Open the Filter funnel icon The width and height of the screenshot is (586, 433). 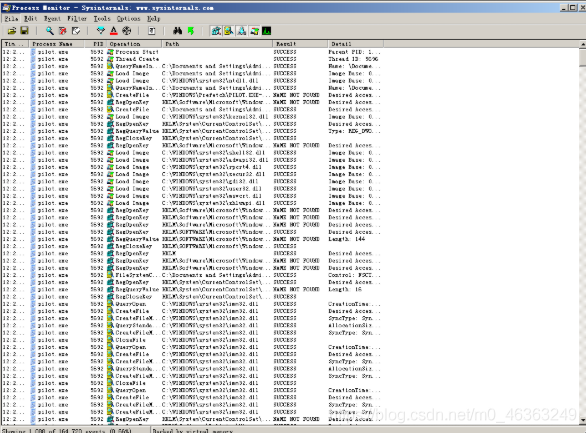[101, 31]
